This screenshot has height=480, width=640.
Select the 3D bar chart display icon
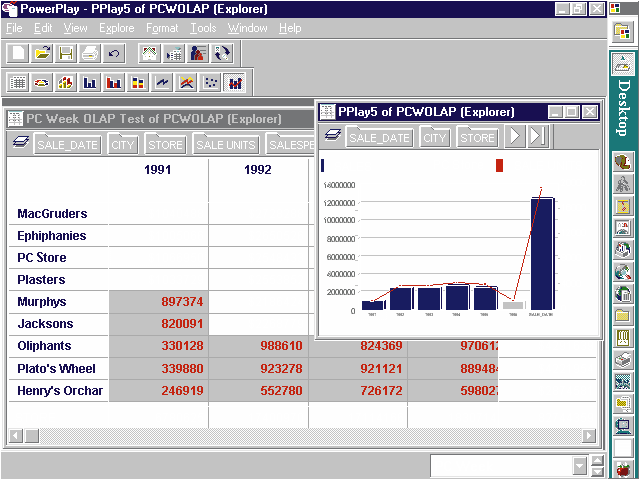coord(66,83)
